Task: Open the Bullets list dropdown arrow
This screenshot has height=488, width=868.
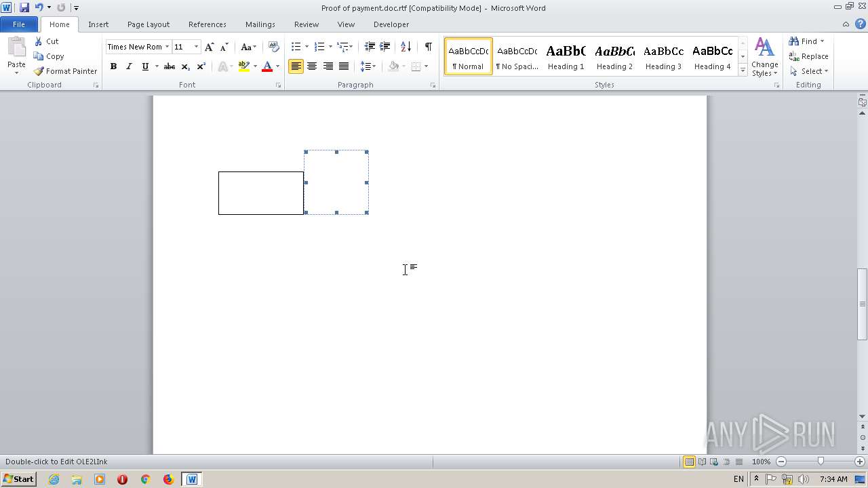Action: [x=307, y=47]
